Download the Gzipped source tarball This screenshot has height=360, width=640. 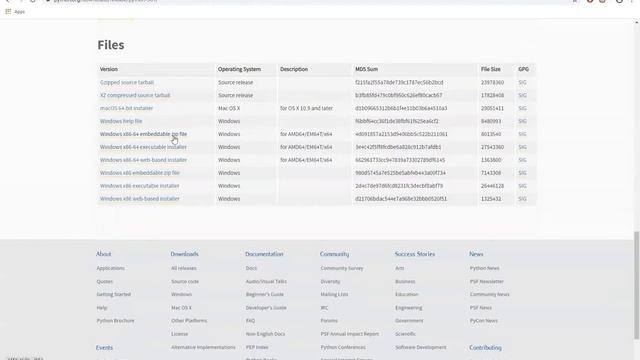click(x=127, y=82)
